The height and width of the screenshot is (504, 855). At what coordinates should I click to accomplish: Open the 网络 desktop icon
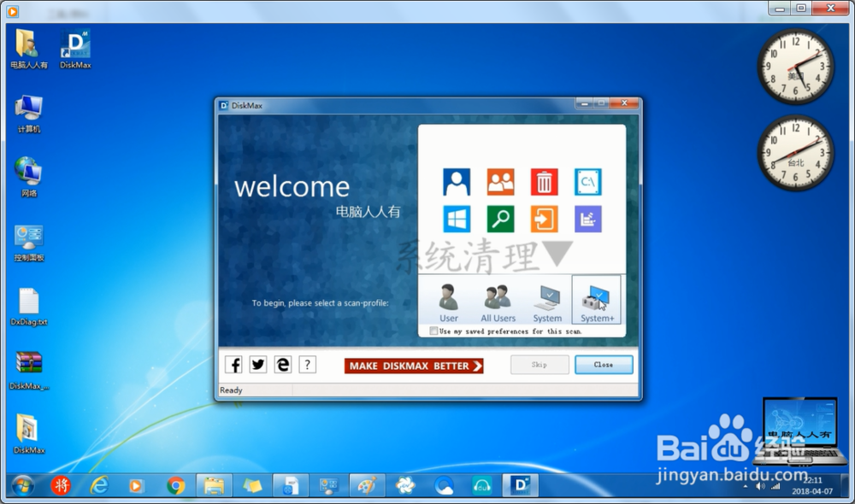[x=29, y=177]
